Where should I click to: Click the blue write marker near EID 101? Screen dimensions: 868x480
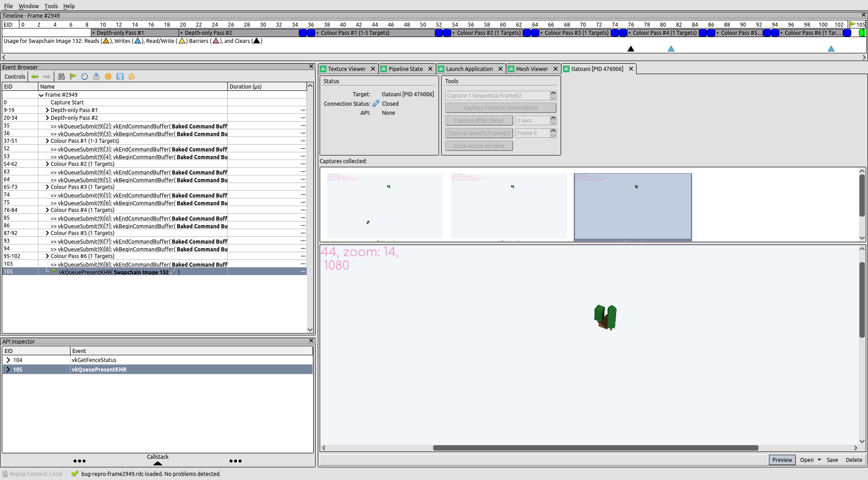coord(831,48)
